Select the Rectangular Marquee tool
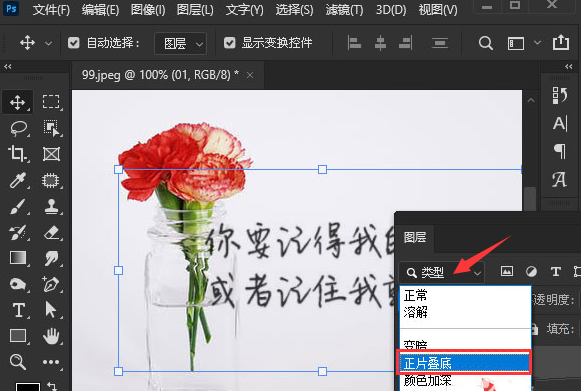This screenshot has width=581, height=391. click(x=51, y=102)
